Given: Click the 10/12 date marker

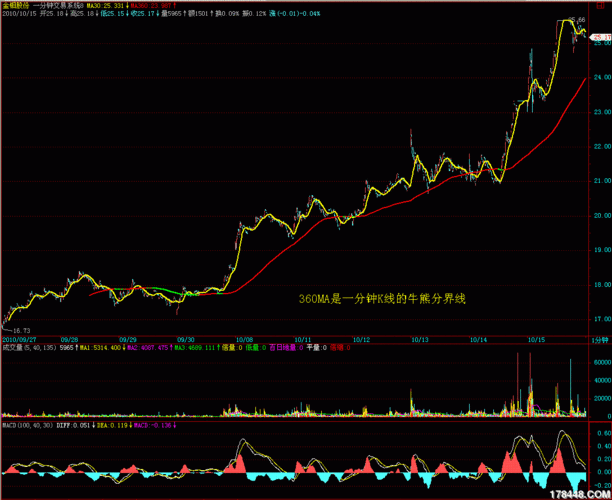Looking at the screenshot, I should point(361,340).
